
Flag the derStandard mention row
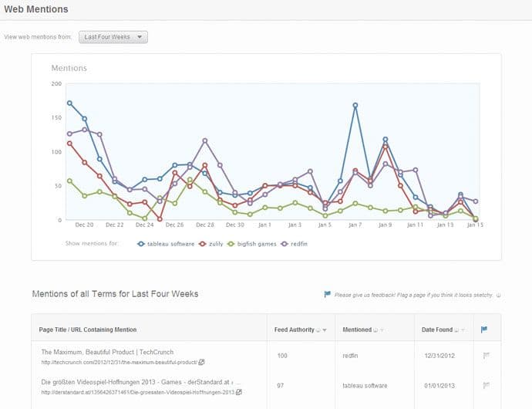[486, 385]
